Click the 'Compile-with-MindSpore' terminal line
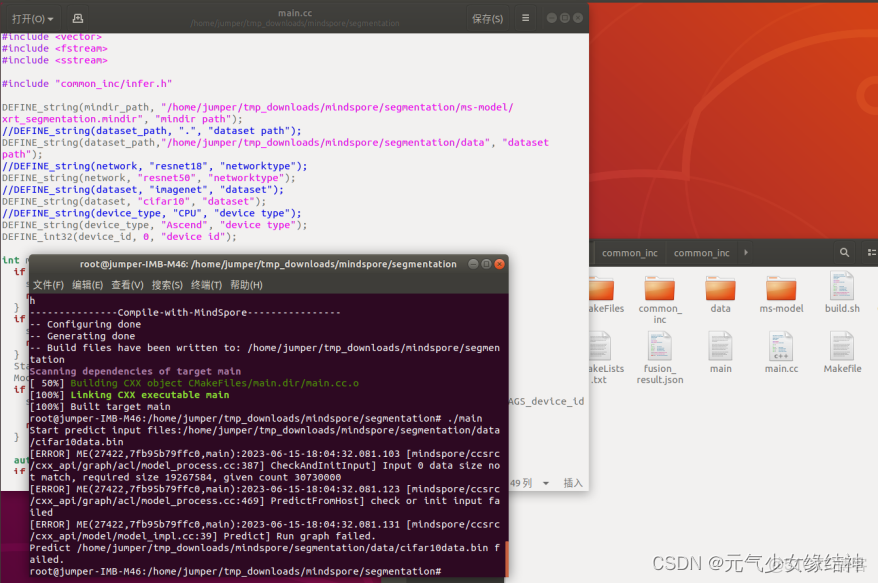The height and width of the screenshot is (583, 878). [185, 312]
